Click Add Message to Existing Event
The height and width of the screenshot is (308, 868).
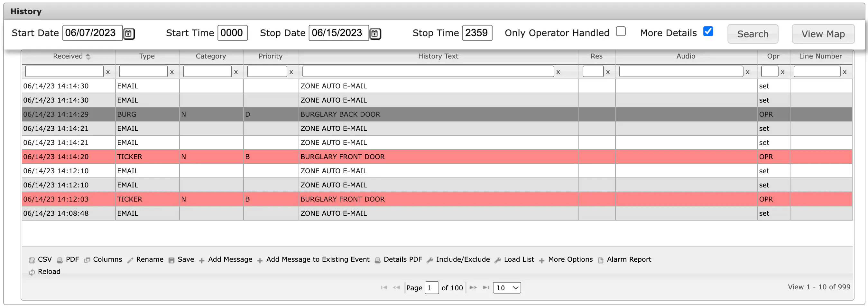[313, 259]
